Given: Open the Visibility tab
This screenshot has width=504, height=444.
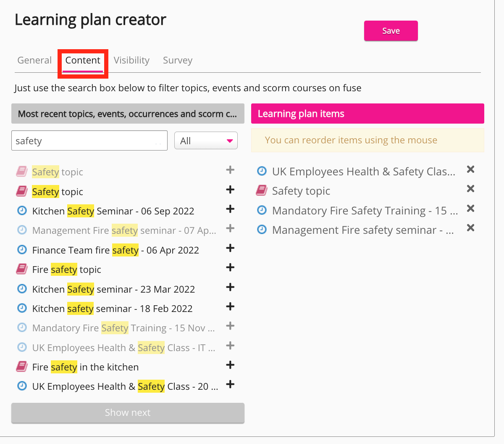Looking at the screenshot, I should pos(131,61).
